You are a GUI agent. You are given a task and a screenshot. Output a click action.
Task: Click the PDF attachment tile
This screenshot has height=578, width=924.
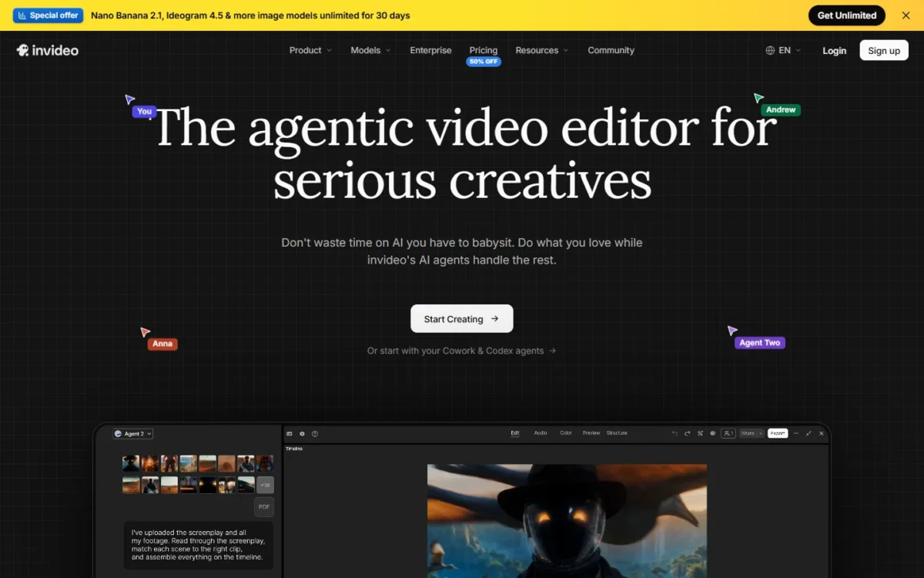point(264,506)
